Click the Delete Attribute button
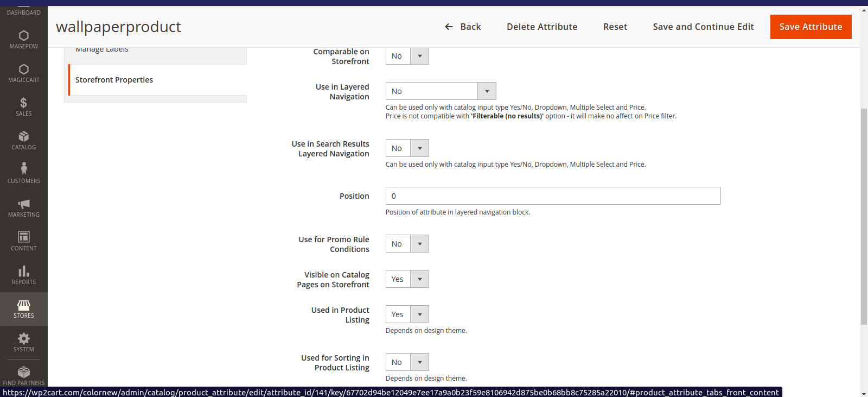Image resolution: width=868 pixels, height=397 pixels. (541, 27)
